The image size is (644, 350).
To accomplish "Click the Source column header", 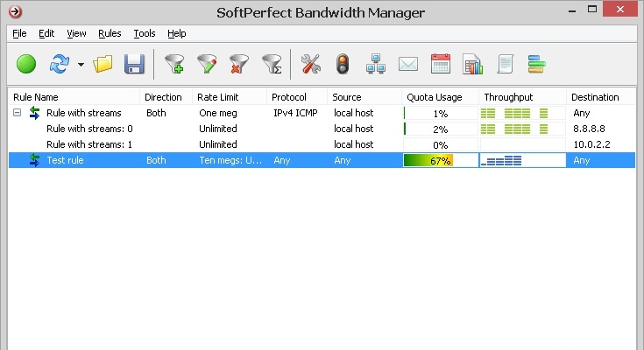I will tap(364, 97).
